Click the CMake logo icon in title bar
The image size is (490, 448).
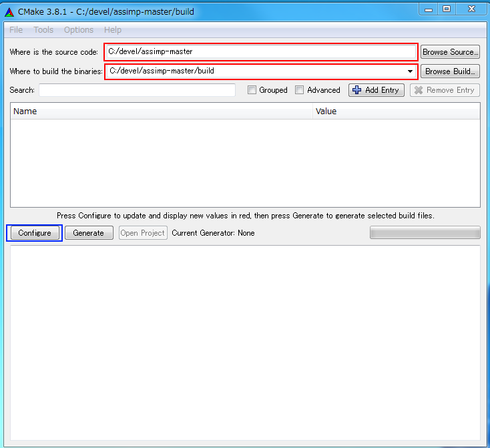tap(9, 12)
